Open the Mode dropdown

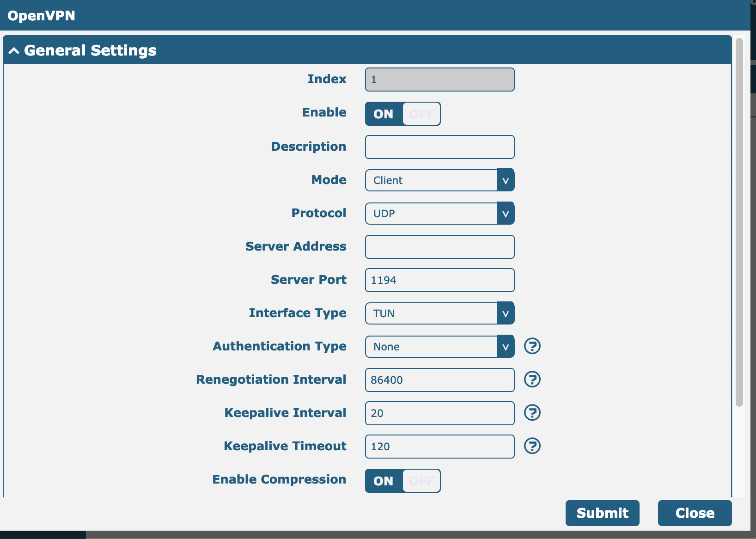(439, 180)
